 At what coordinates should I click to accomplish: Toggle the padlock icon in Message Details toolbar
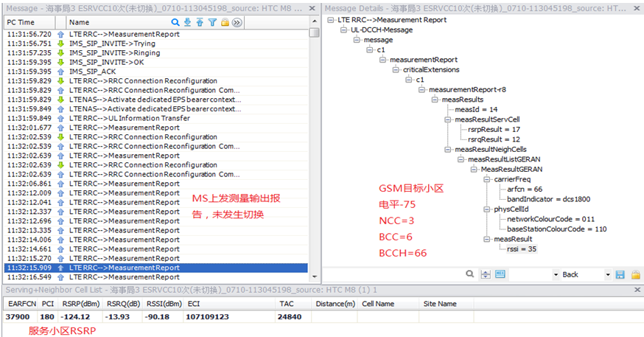[x=635, y=274]
